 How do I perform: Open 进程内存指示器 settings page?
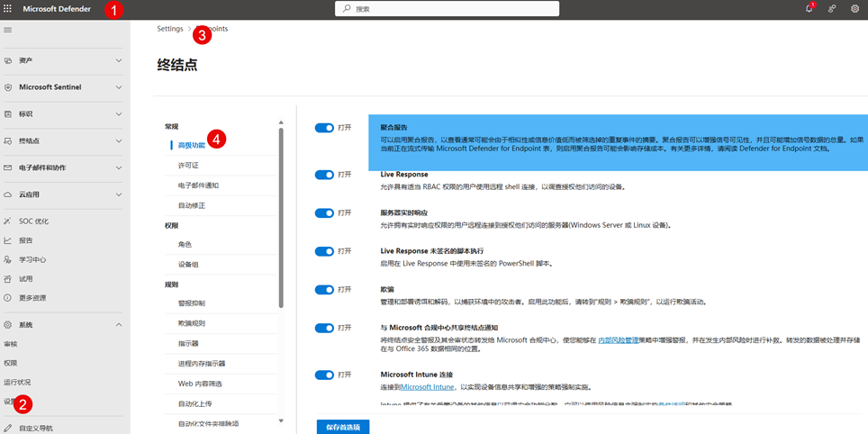pyautogui.click(x=202, y=364)
